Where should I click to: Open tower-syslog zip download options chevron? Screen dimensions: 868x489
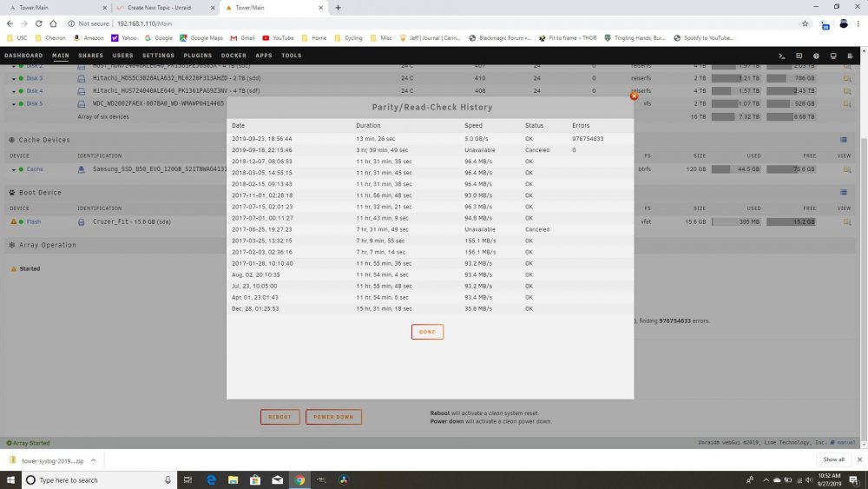[94, 460]
